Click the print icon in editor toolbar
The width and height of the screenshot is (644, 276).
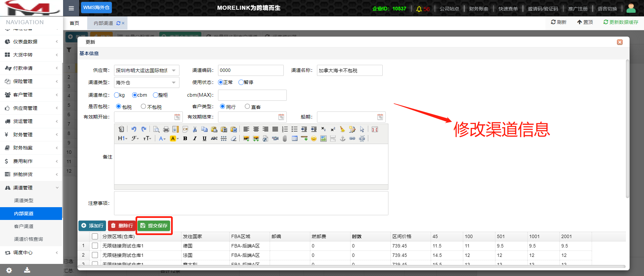[x=166, y=129]
